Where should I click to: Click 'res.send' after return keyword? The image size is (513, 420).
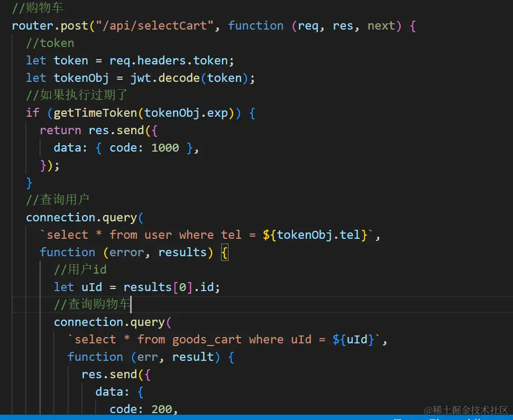(x=116, y=130)
